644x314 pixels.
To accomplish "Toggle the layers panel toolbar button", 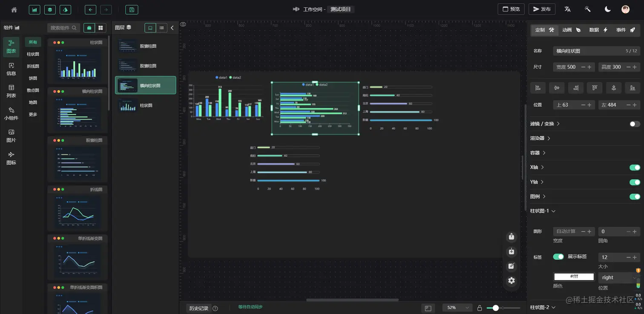I will 50,9.
